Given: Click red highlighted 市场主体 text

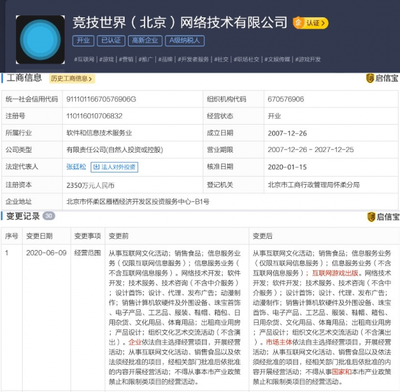Looking at the screenshot, I should click(x=279, y=342).
